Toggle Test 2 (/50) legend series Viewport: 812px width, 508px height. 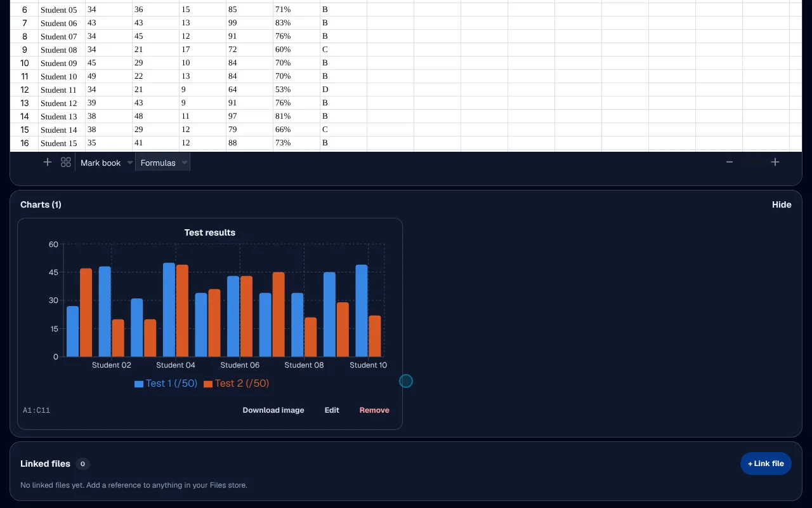[236, 384]
